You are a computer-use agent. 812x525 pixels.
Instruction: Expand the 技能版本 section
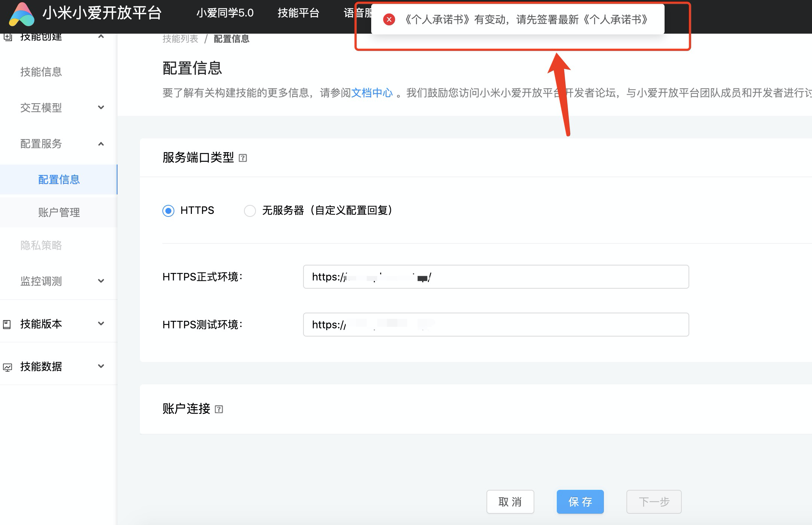coord(101,323)
